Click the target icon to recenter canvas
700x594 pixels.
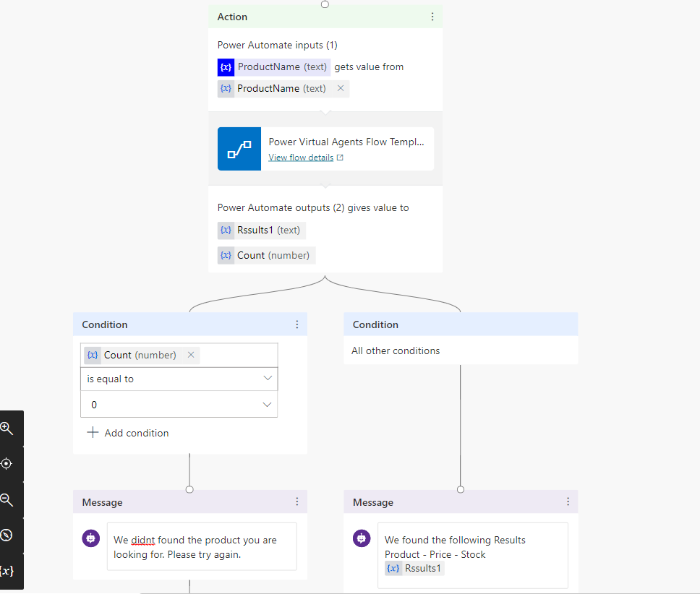[x=7, y=464]
